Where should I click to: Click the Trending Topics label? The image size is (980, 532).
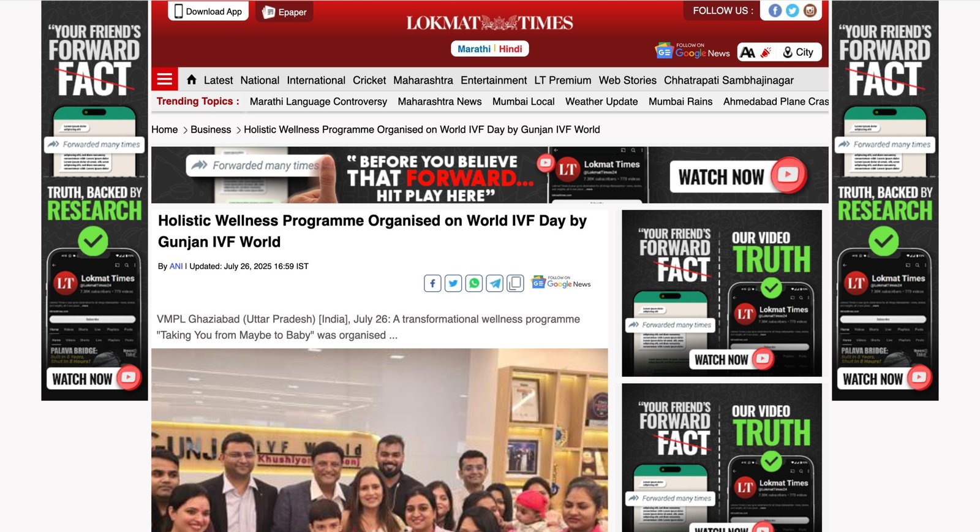[198, 101]
